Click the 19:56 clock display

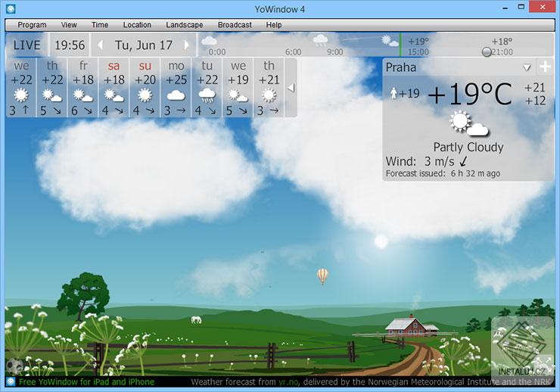(70, 45)
